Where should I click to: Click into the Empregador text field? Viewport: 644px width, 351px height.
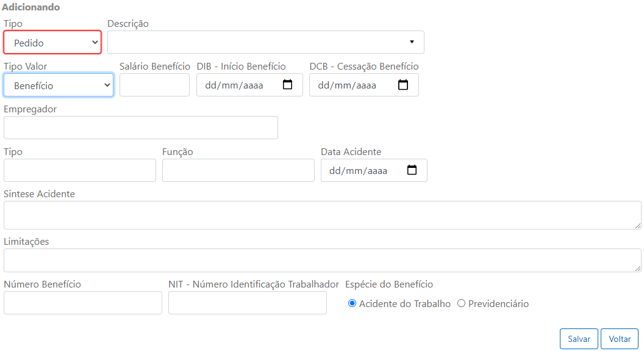[x=141, y=128]
